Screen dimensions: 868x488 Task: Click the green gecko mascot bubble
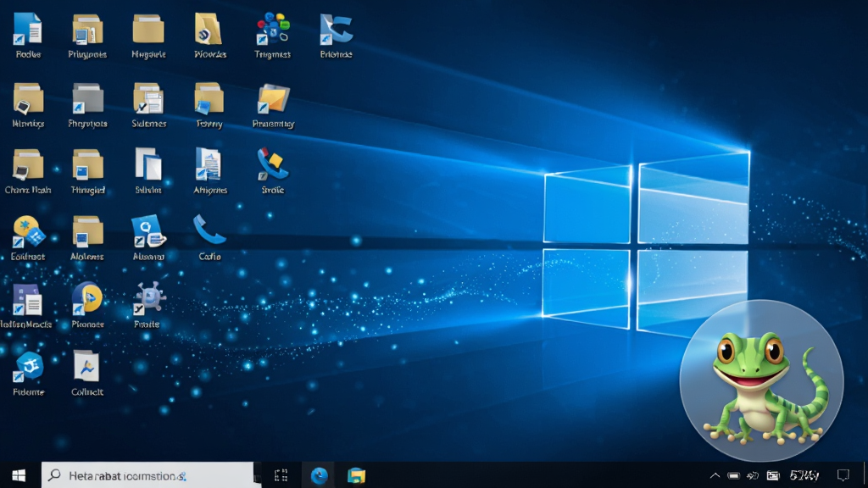point(762,380)
